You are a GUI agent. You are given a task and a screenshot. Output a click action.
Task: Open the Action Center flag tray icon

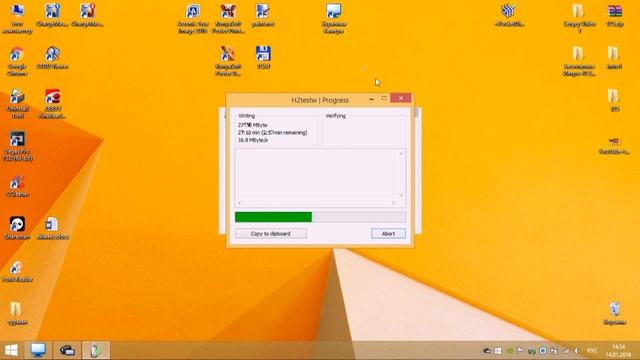tap(520, 351)
